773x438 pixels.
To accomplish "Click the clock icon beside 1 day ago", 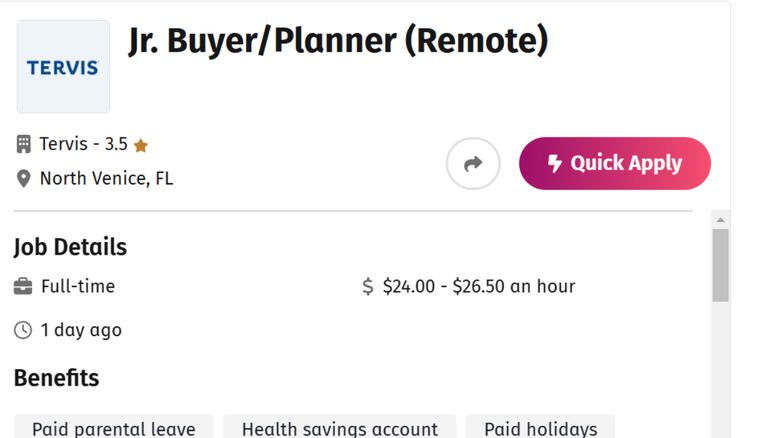I will coord(23,330).
